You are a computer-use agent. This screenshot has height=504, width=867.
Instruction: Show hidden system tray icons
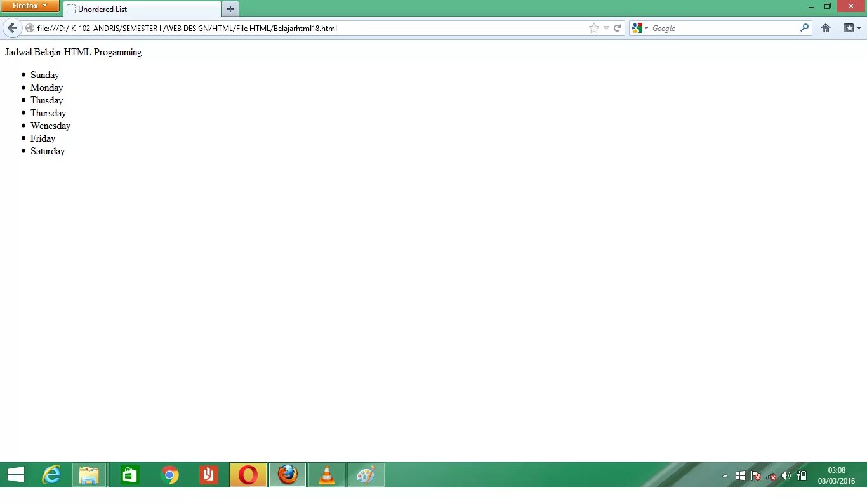(x=725, y=475)
